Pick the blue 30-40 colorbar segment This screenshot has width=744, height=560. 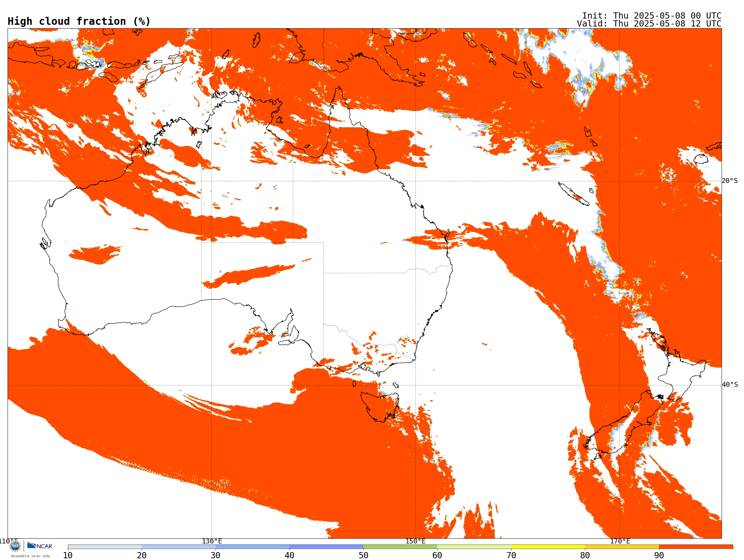[x=252, y=547]
